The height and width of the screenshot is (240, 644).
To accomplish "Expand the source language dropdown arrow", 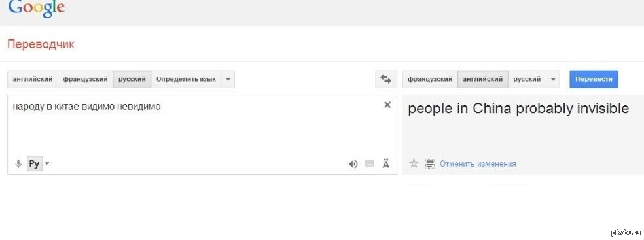I will pyautogui.click(x=228, y=80).
